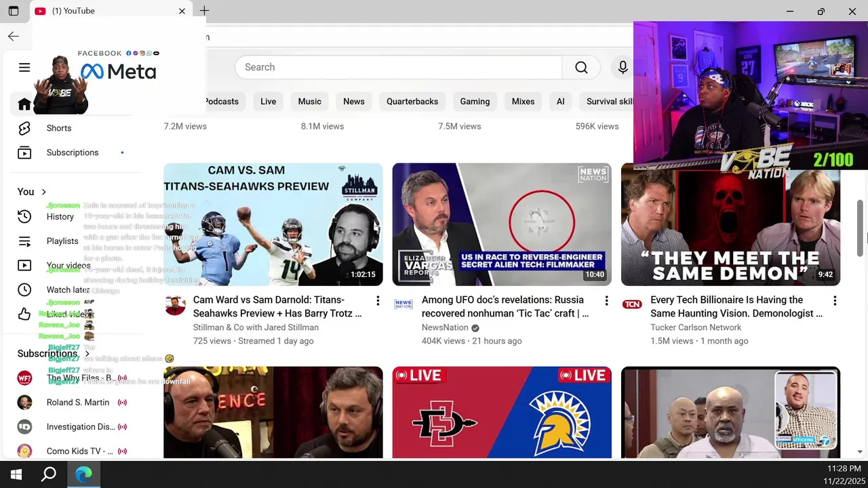
Task: Open Your videos in the sidebar
Action: click(x=68, y=266)
